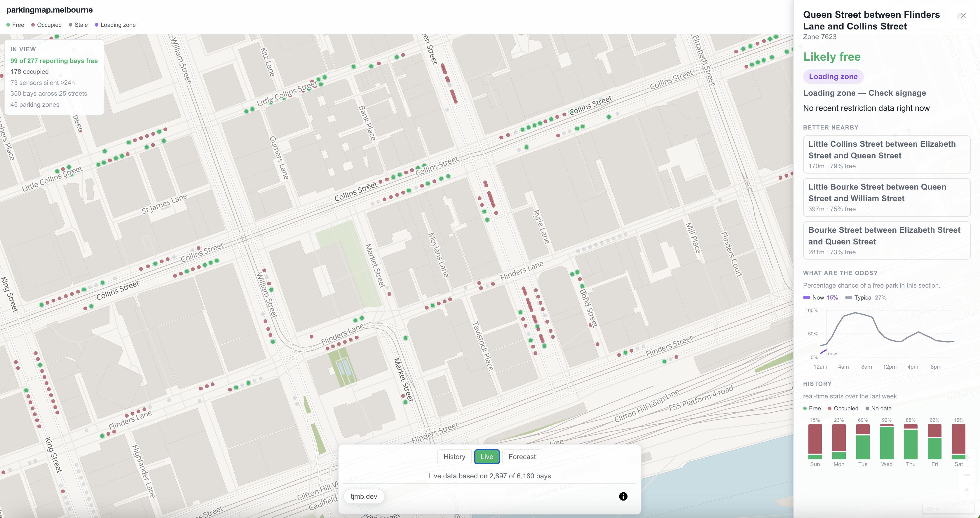Click '178 occupied' in the In View box
Screen dimensions: 980x518
(x=30, y=71)
